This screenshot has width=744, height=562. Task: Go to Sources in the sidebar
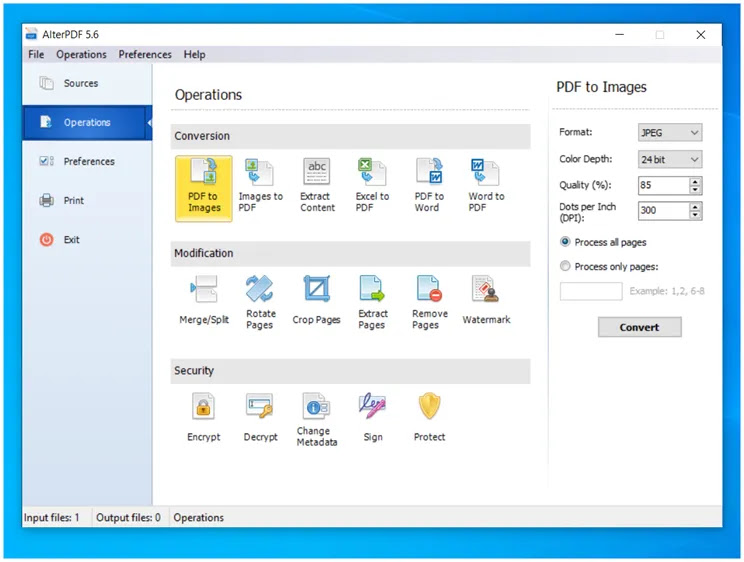click(x=87, y=84)
